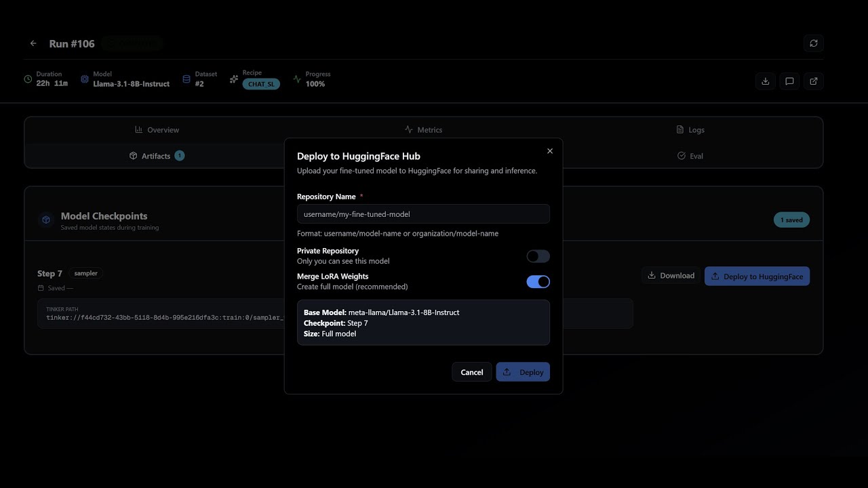
Task: Click the Deploy to HuggingFace button for Step 7
Action: 757,276
